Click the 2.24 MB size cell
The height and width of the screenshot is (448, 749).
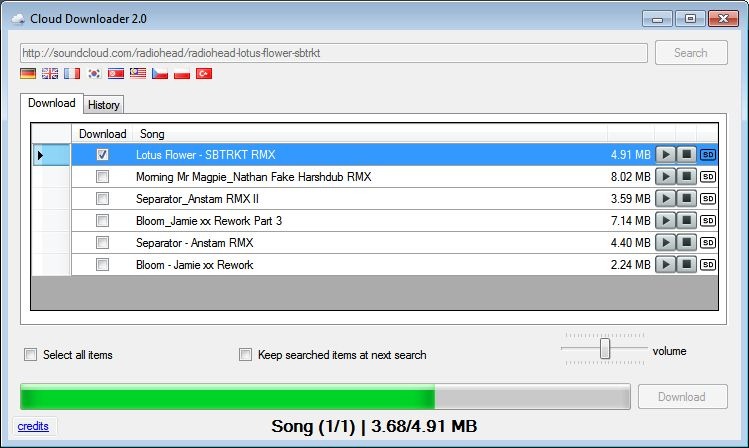click(631, 265)
